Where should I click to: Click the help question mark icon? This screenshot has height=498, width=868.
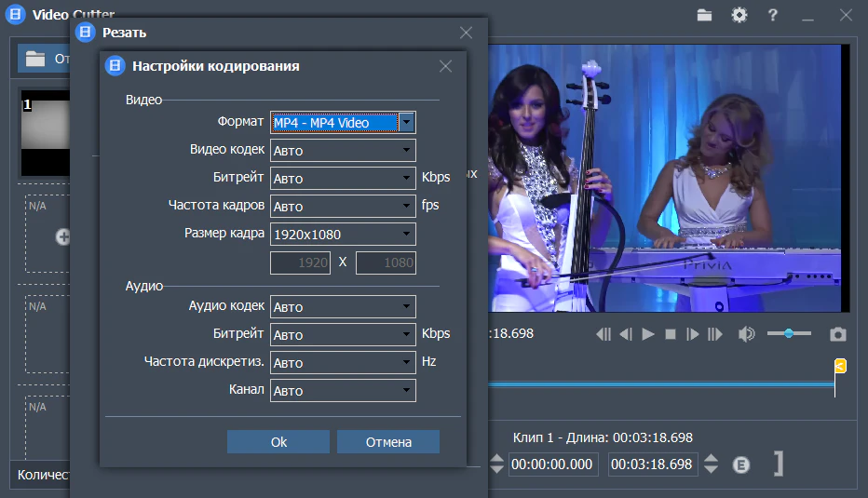point(772,15)
